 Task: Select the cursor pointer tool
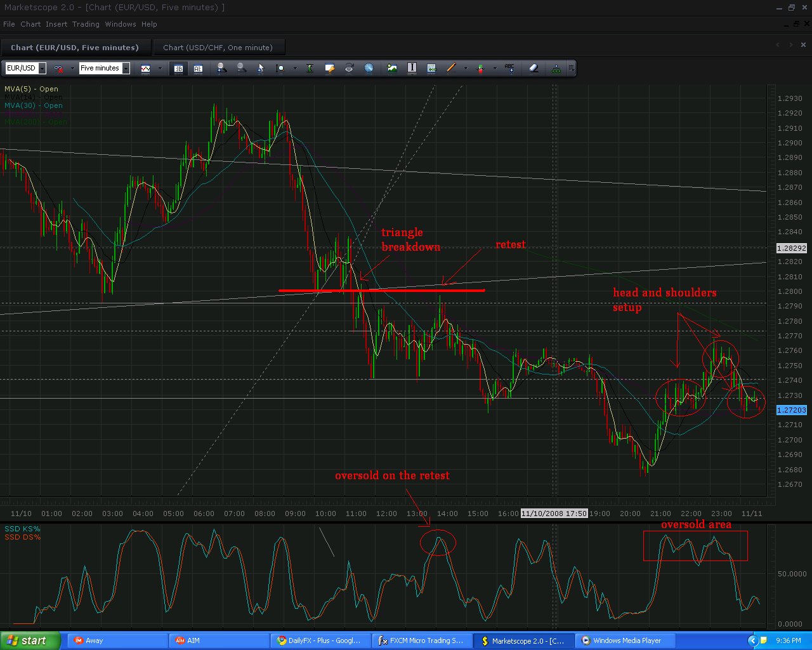261,68
